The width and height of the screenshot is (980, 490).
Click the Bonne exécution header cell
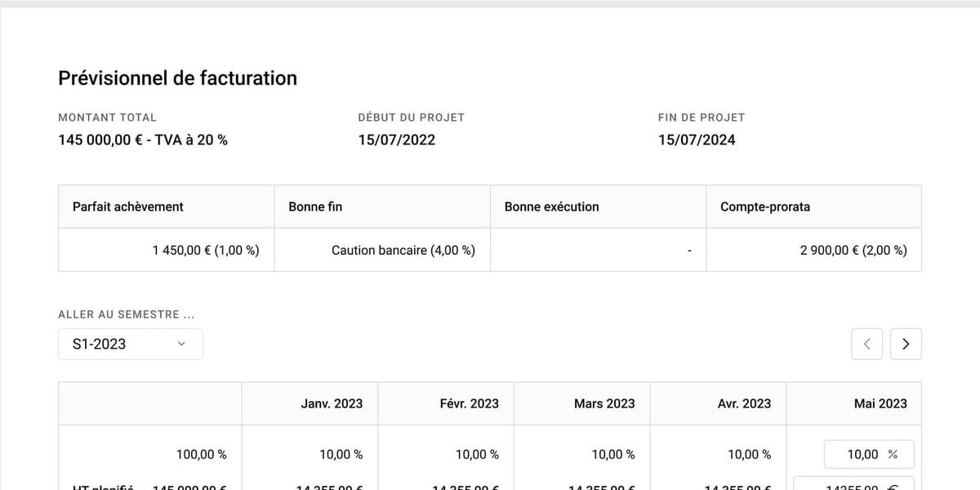click(x=551, y=207)
